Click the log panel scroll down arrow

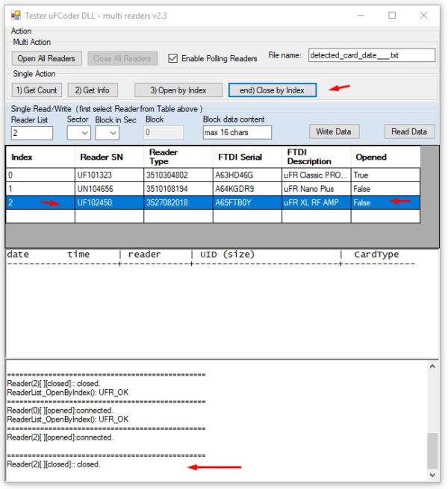432,475
